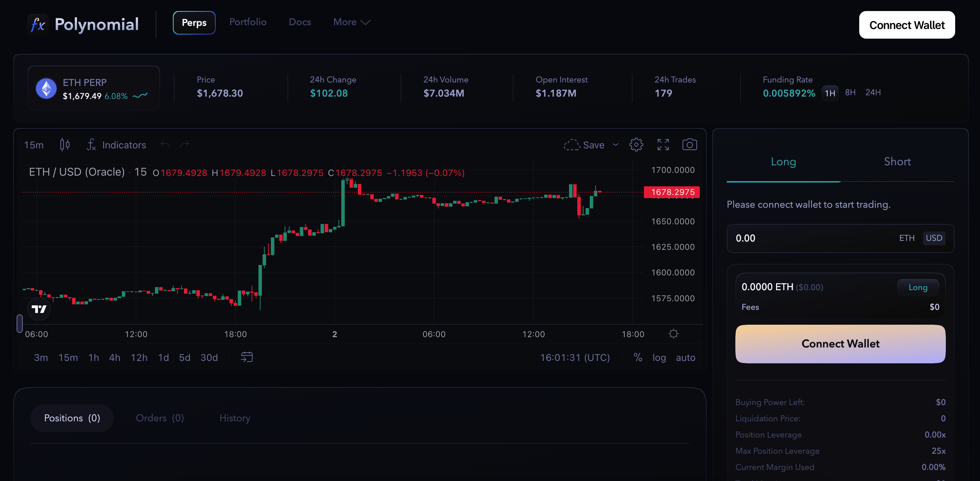Click the Price value $1,678.30
Viewport: 980px width, 481px height.
pos(219,93)
